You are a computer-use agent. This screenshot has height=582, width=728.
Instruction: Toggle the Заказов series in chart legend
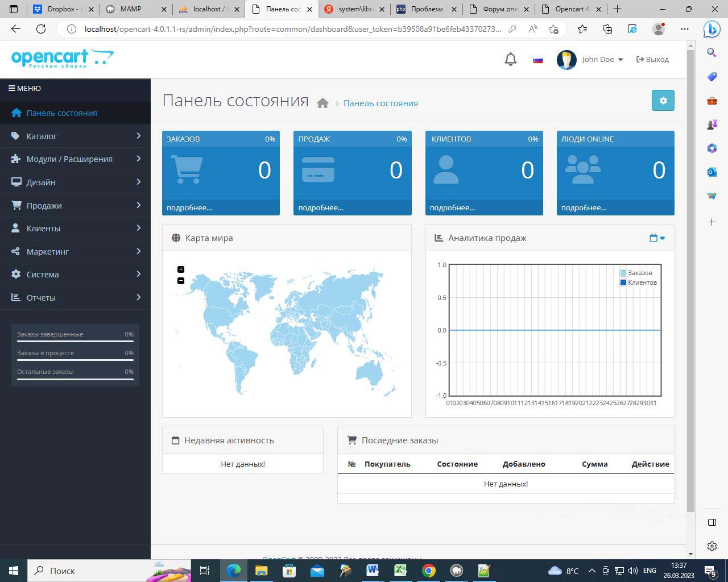[x=639, y=273]
